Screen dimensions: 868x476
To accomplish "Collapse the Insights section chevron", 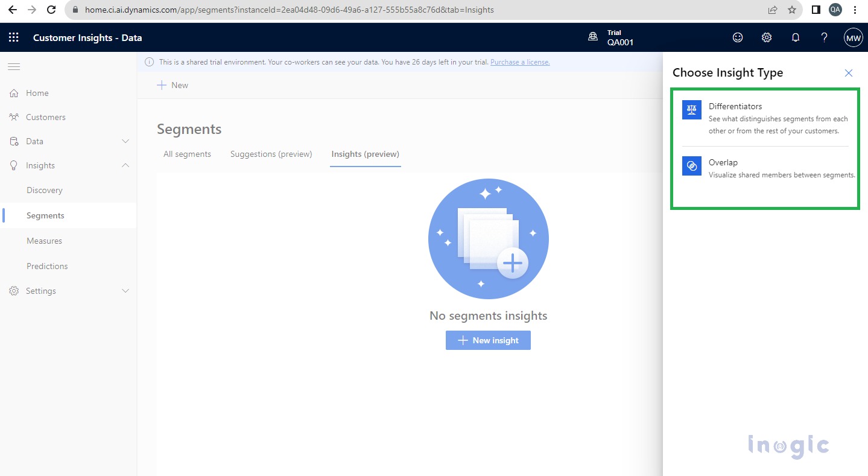I will [125, 165].
